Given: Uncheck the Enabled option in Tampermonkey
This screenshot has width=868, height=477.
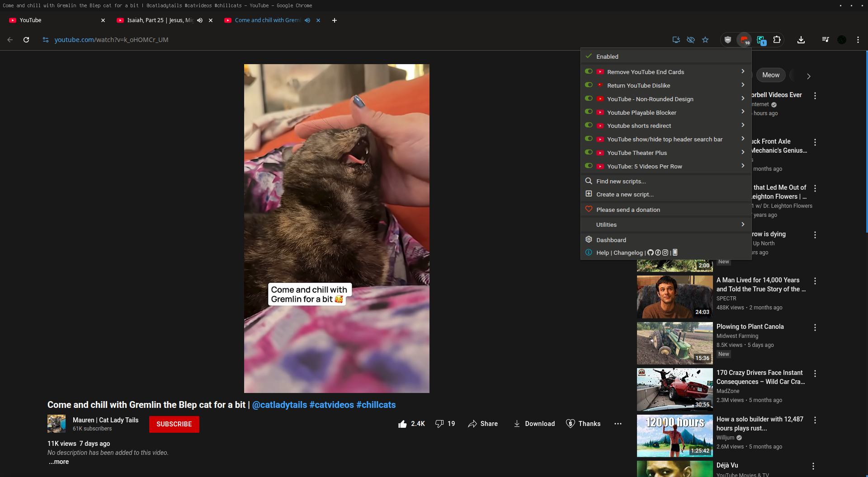Looking at the screenshot, I should (x=666, y=56).
